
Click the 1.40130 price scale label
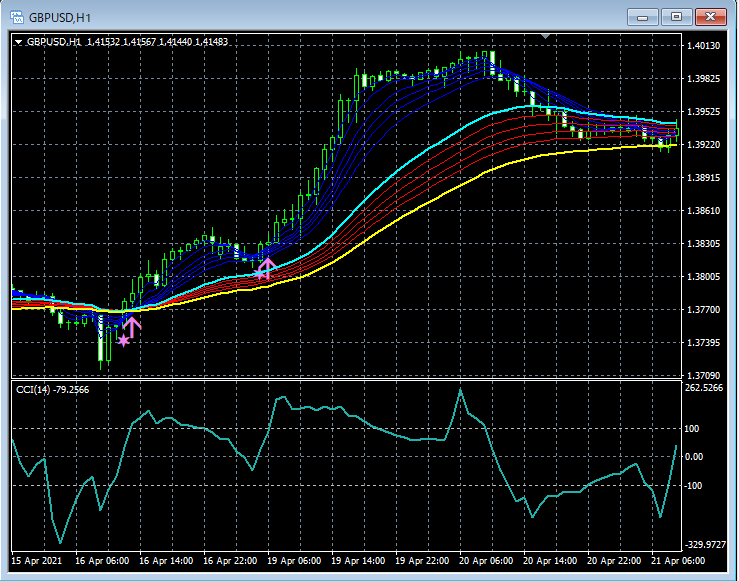705,46
